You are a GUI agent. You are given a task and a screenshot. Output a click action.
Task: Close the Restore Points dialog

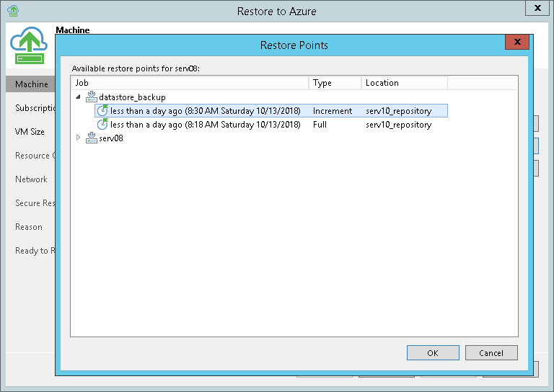click(516, 42)
